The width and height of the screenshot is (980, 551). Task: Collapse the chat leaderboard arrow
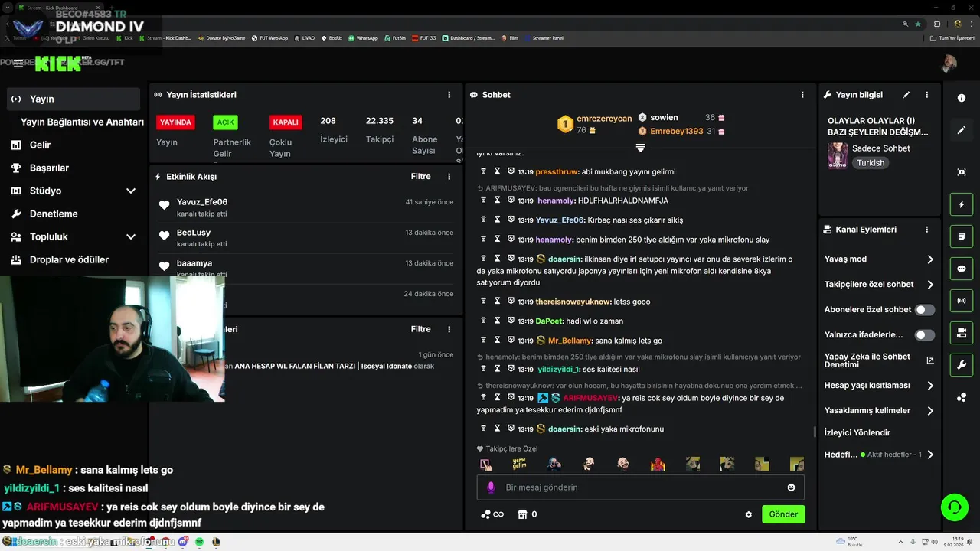click(641, 147)
